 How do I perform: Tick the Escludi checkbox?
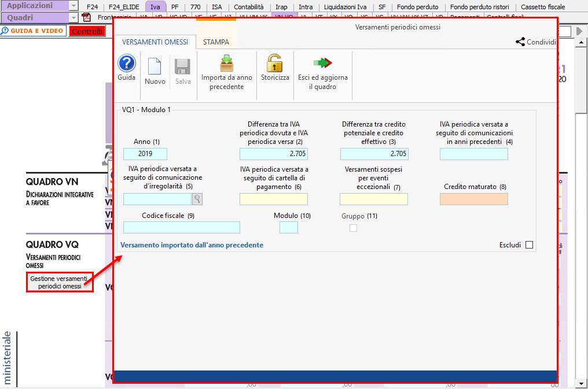[x=529, y=245]
